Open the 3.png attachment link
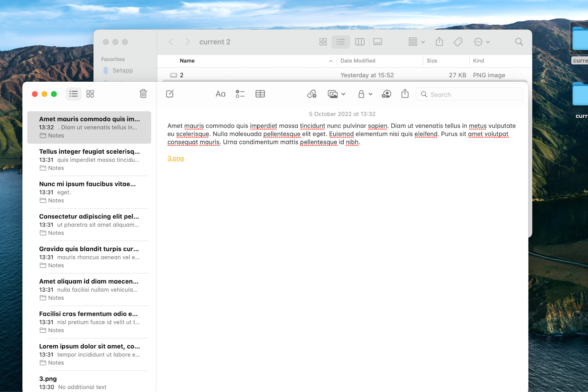This screenshot has height=392, width=588. click(x=175, y=158)
